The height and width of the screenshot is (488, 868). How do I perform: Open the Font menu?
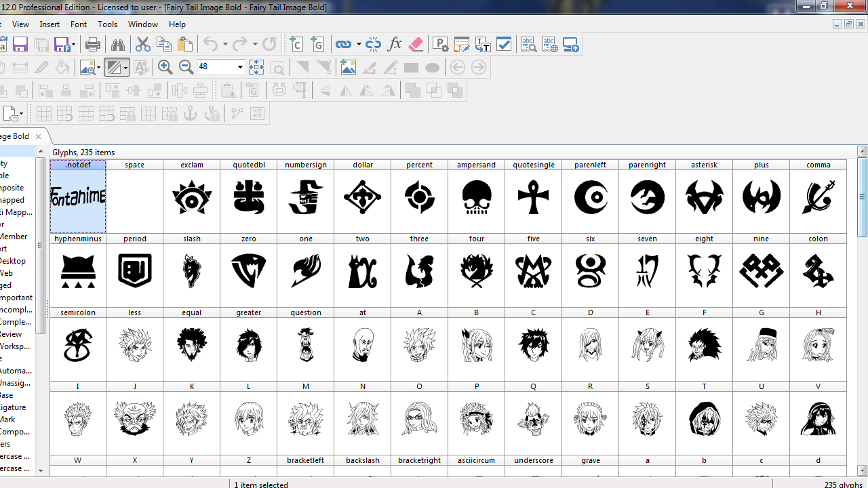point(79,24)
